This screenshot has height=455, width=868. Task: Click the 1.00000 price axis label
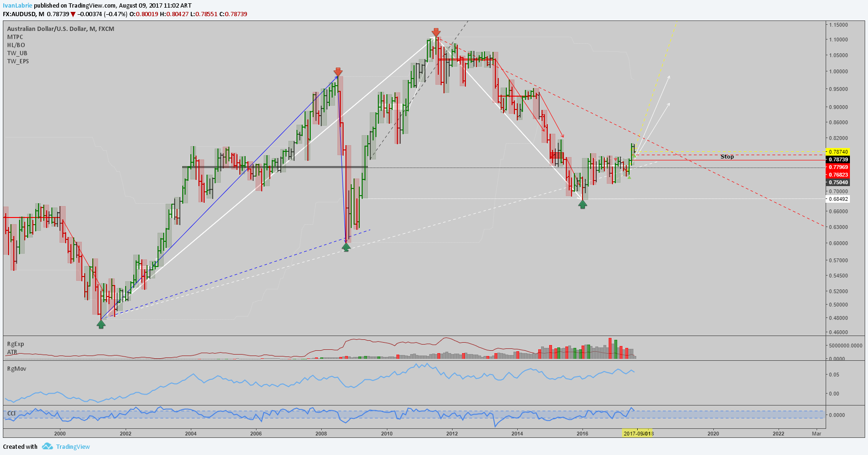point(838,71)
